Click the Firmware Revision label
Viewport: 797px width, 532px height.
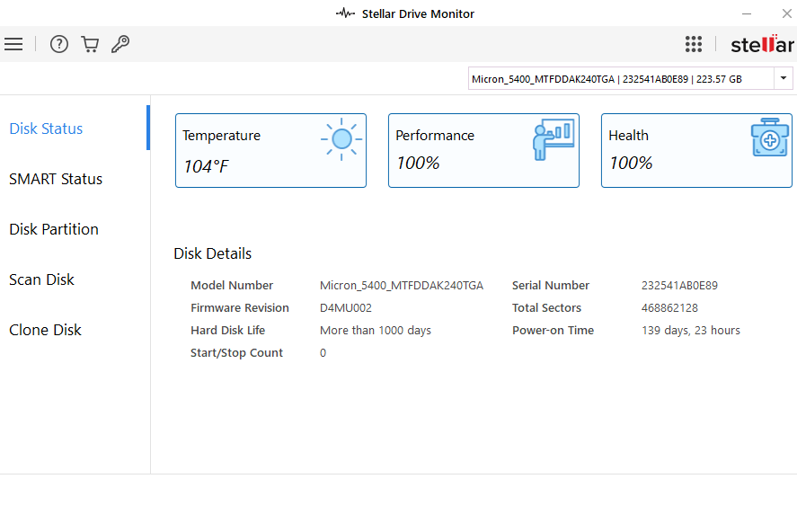(x=240, y=308)
